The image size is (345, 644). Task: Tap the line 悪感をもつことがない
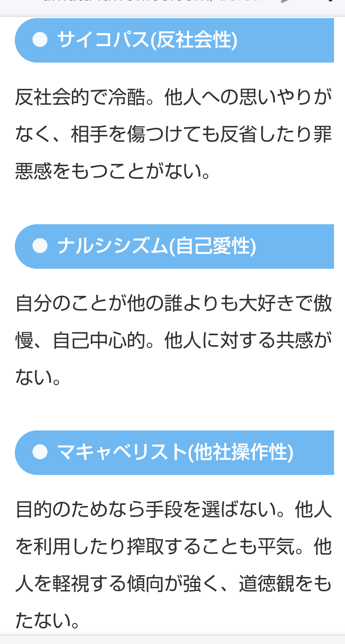113,171
